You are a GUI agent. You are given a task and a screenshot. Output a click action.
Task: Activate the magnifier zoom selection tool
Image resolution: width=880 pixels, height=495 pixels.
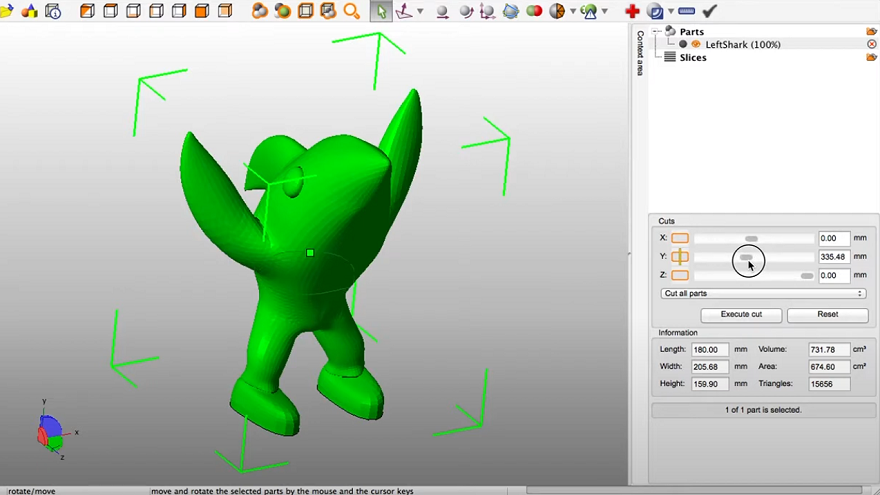coord(351,11)
